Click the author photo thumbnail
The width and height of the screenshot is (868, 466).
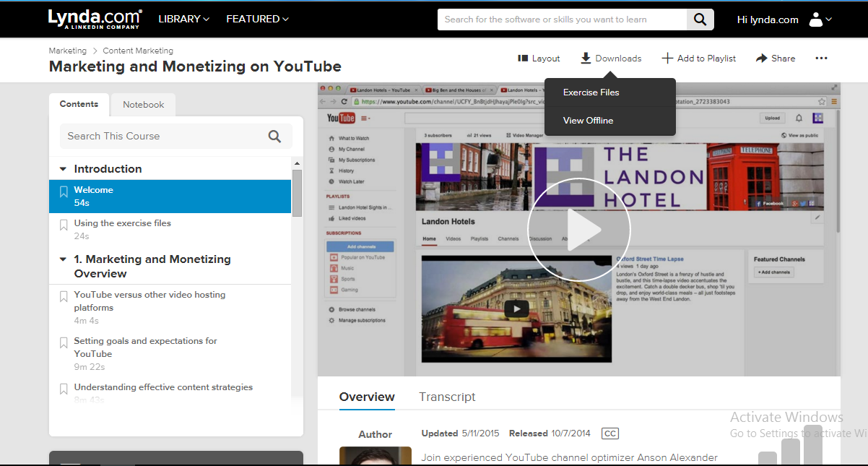pos(375,456)
